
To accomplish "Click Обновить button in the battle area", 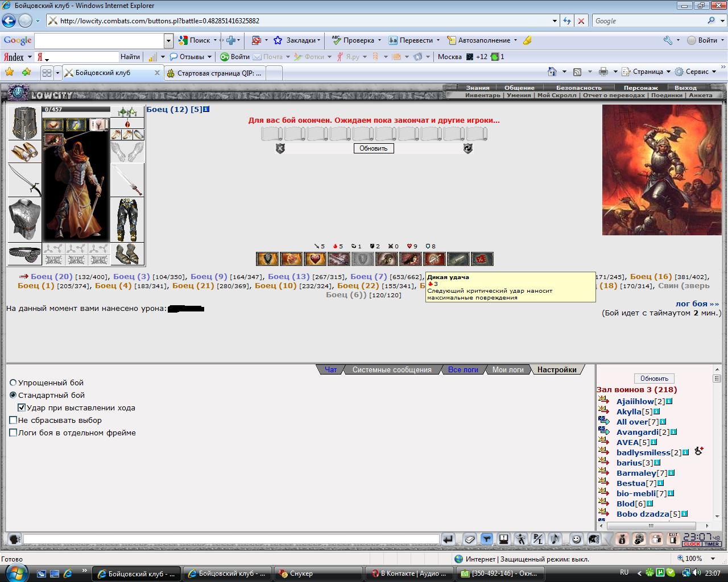I will click(x=373, y=148).
